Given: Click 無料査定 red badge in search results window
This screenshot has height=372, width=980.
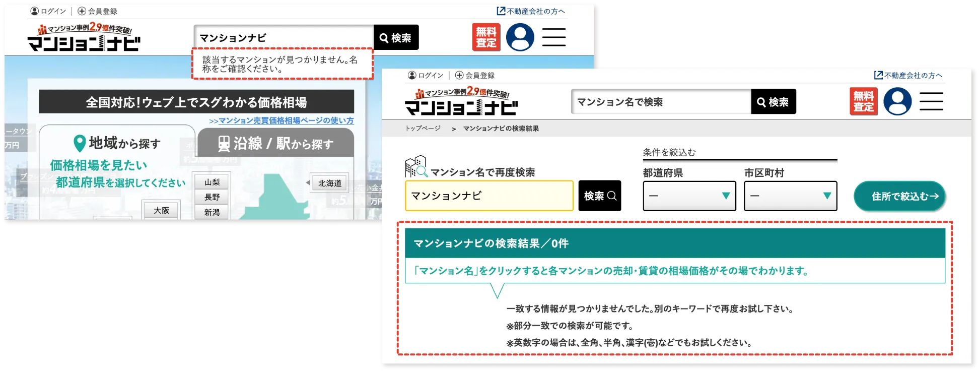Looking at the screenshot, I should [x=864, y=101].
